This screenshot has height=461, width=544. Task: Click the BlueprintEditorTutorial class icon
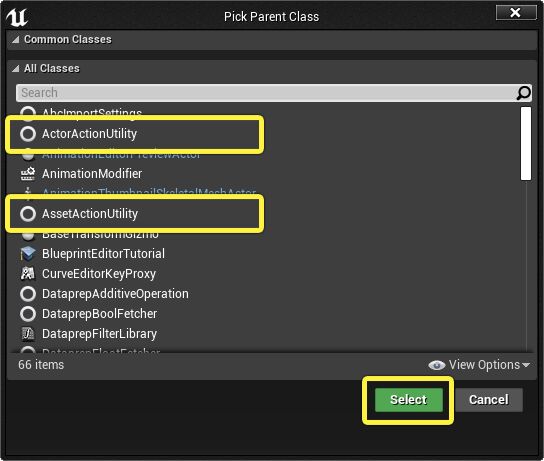[28, 254]
